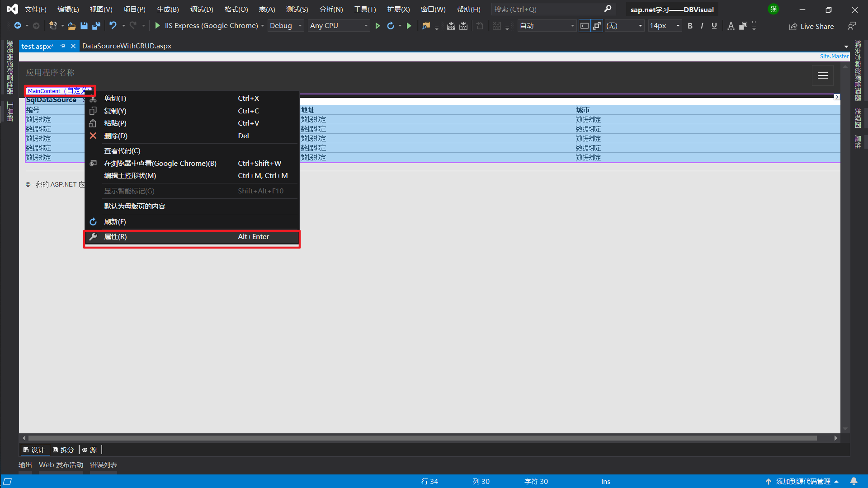This screenshot has width=868, height=488.
Task: Undo the last action
Action: pos(113,26)
